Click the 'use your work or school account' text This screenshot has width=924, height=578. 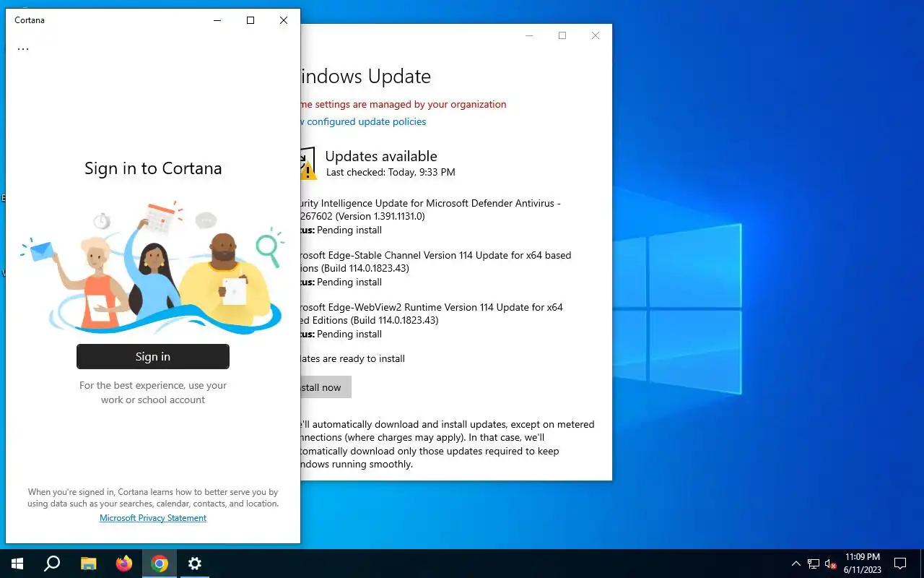153,392
